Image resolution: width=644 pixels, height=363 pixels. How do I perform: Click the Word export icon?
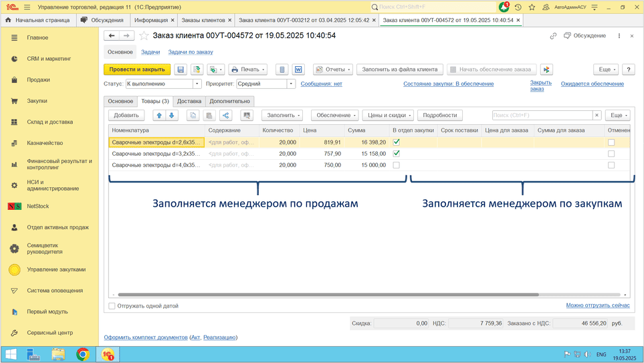[x=298, y=70]
